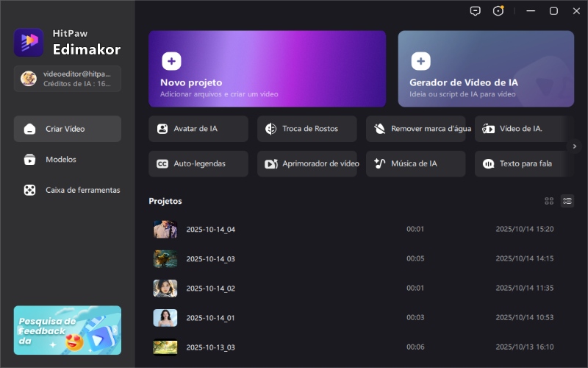
Task: Click the plus icon on Novo projeto
Action: click(x=171, y=61)
